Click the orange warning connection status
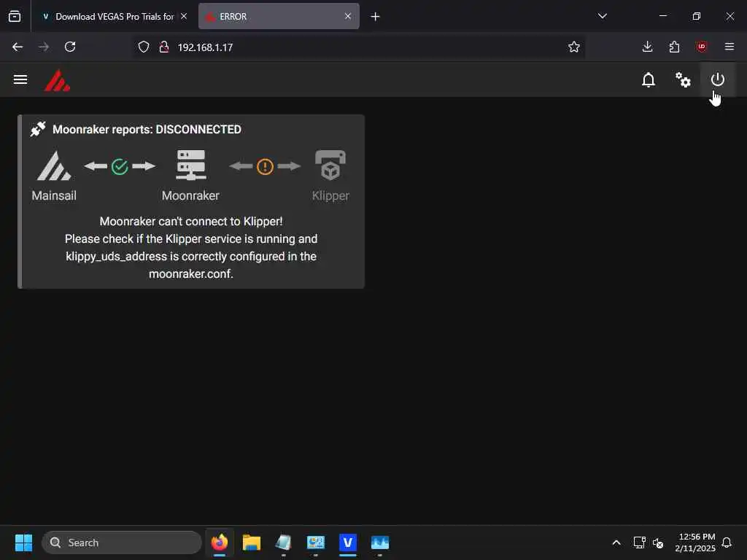Viewport: 747px width, 560px height. (x=265, y=167)
